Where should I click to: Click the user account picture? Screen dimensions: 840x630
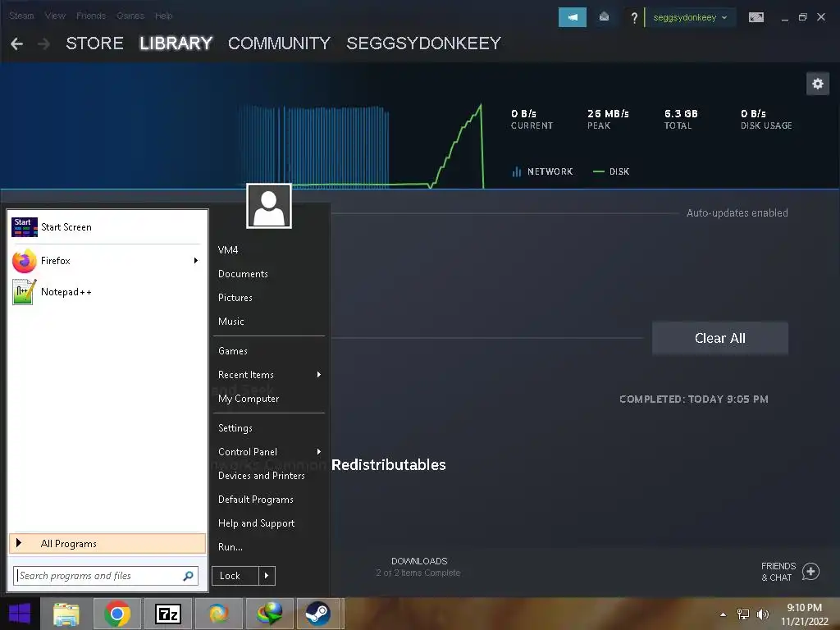269,206
